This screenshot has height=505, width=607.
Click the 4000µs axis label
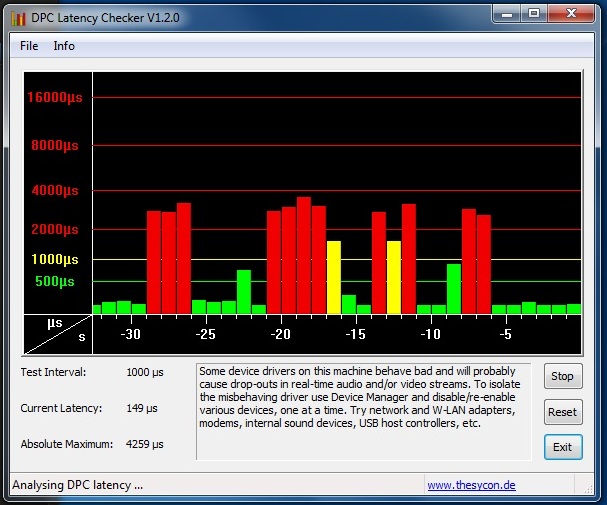point(55,190)
